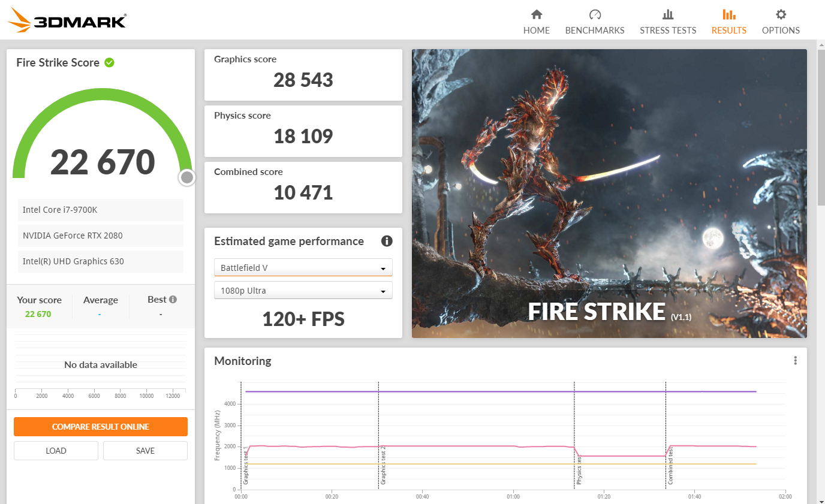Expand the 1080p Ultra resolution dropdown
Screen dimensions: 825x504
coord(303,291)
